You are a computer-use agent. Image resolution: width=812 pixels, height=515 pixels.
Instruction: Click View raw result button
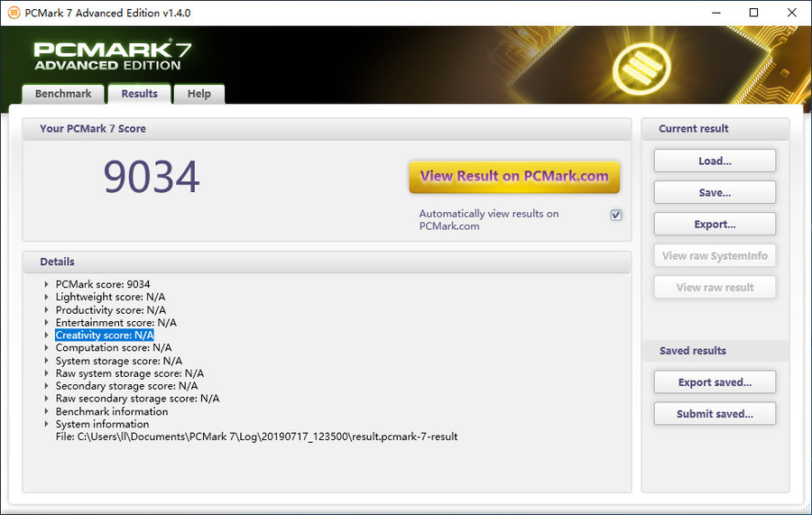coord(715,287)
